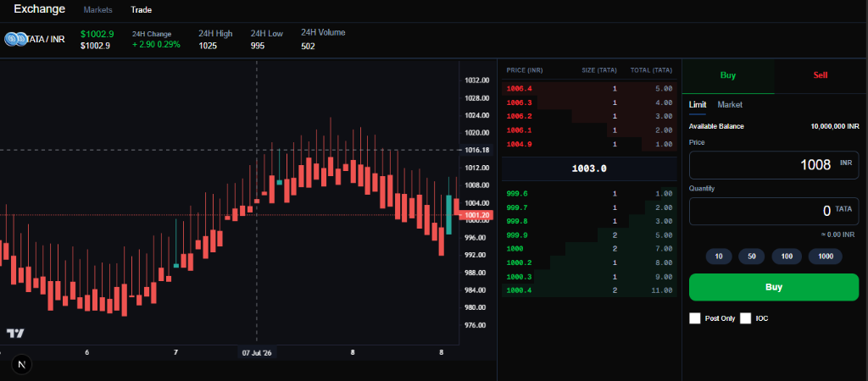The width and height of the screenshot is (868, 381).
Task: Switch to the Sell tab
Action: coord(821,75)
